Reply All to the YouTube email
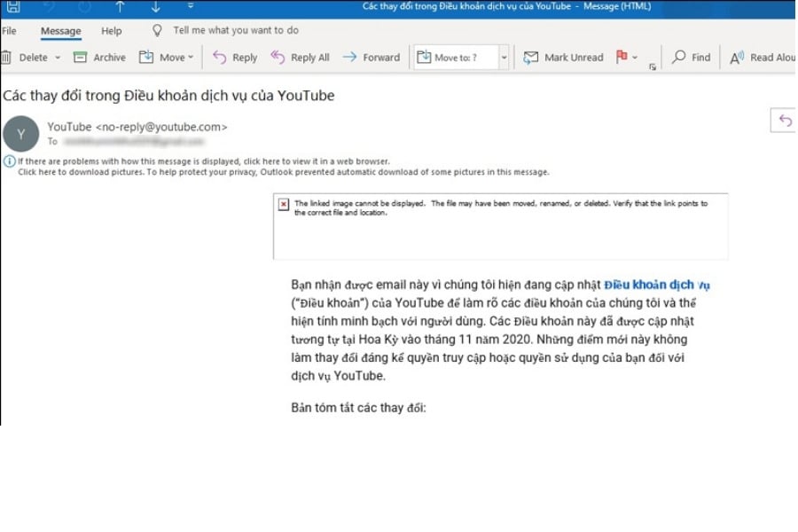This screenshot has height=532, width=798. pyautogui.click(x=299, y=58)
